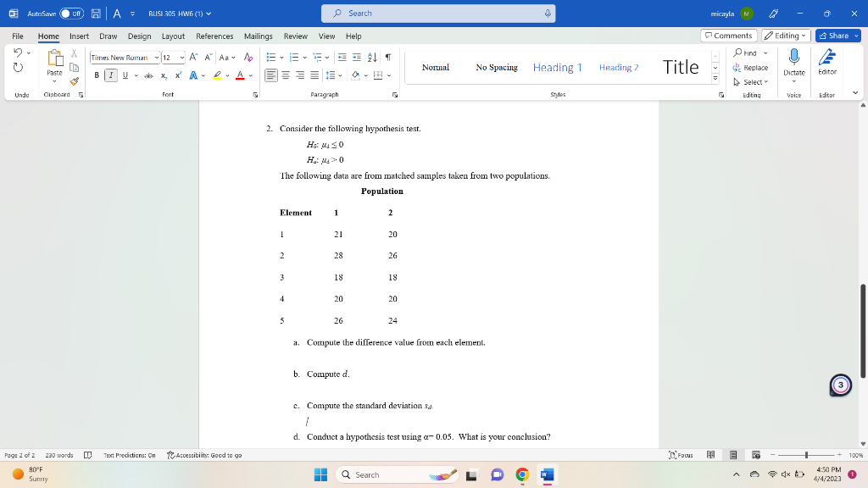The height and width of the screenshot is (488, 868).
Task: Click the yellow text highlight color
Action: point(216,75)
